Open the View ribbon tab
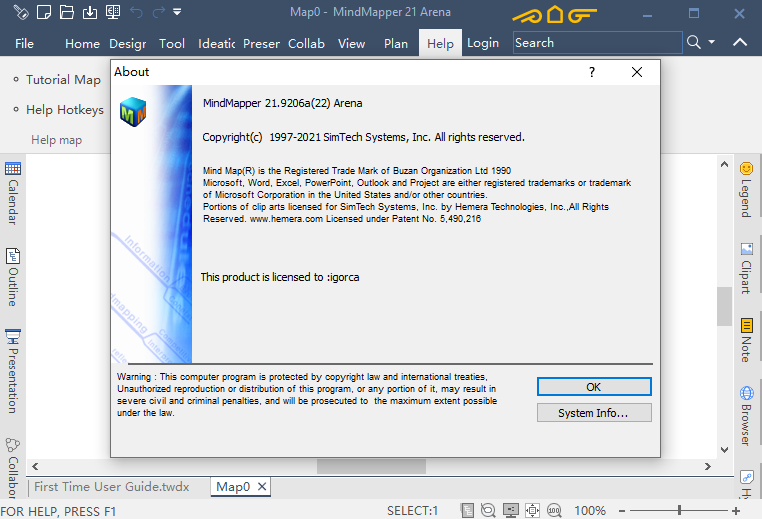Image resolution: width=762 pixels, height=519 pixels. 351,44
